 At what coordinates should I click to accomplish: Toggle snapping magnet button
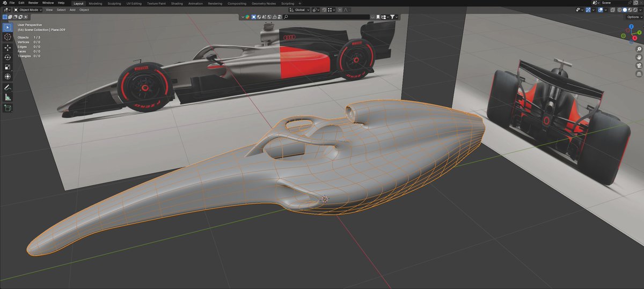[325, 10]
